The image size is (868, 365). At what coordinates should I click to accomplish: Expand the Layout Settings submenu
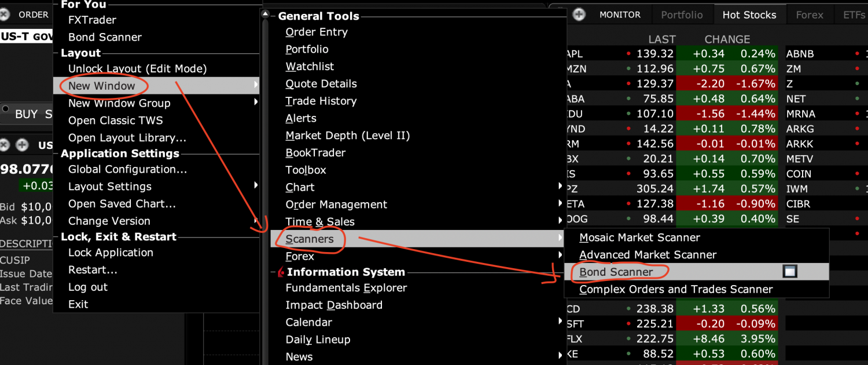[x=256, y=186]
